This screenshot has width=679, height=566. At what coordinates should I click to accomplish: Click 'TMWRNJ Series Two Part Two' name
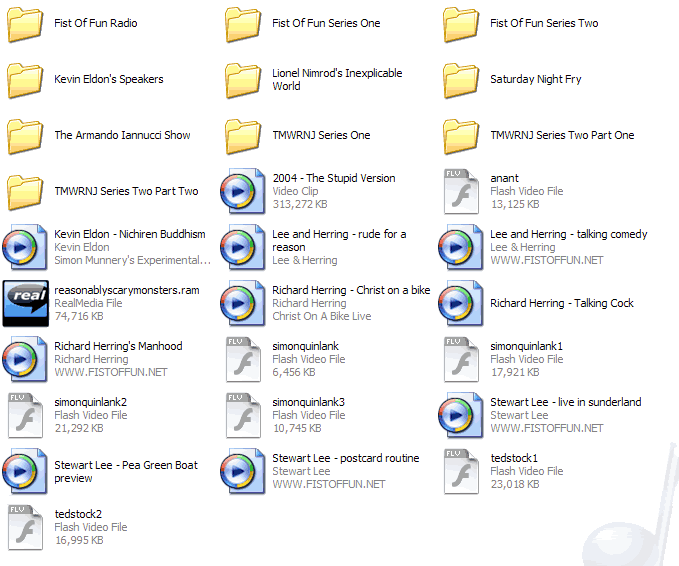[126, 191]
